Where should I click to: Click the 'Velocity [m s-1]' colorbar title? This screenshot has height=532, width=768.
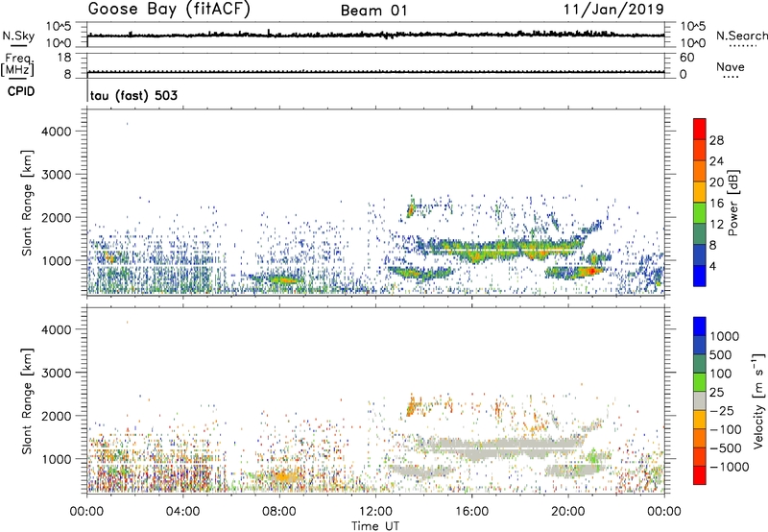tap(759, 400)
